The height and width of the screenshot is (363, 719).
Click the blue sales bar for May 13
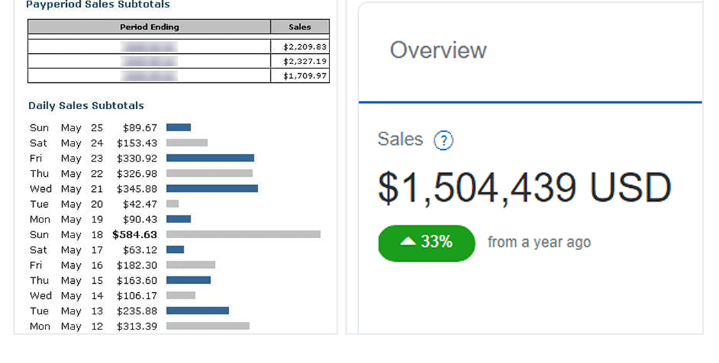pos(198,311)
